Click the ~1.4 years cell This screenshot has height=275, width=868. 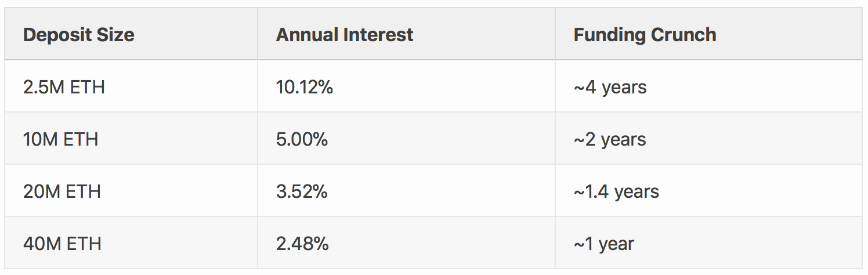pos(708,191)
